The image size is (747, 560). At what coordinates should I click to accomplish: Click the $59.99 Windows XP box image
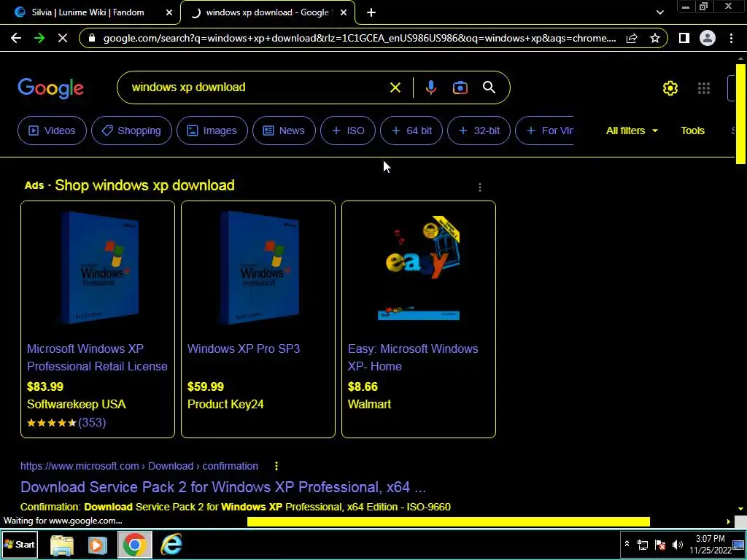point(258,268)
